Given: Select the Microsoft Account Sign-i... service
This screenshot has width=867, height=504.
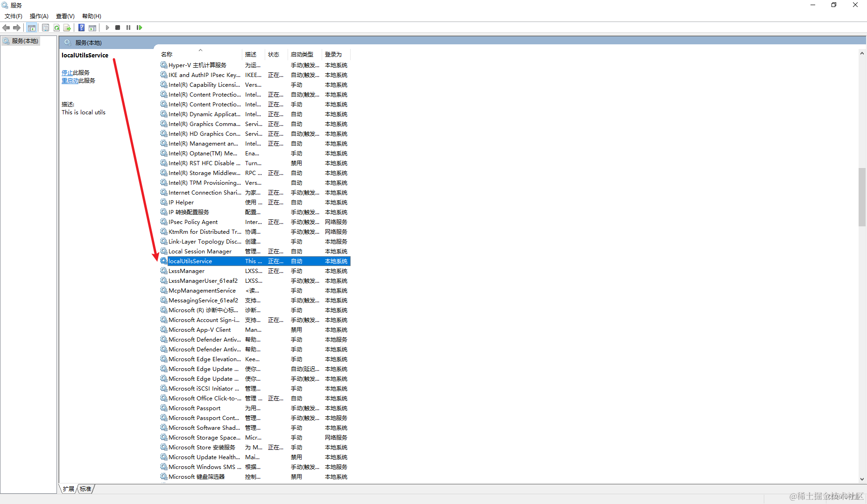Looking at the screenshot, I should tap(255, 320).
